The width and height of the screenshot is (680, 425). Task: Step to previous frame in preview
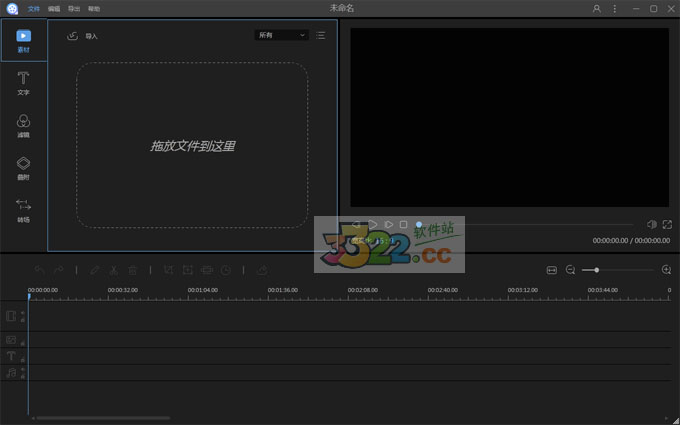(356, 225)
